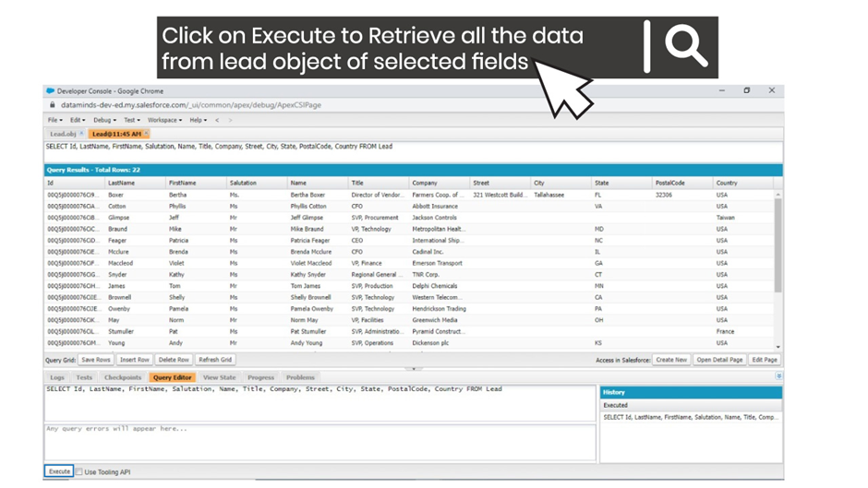Sort by the FirstName column header
The height and width of the screenshot is (488, 868).
click(x=196, y=183)
